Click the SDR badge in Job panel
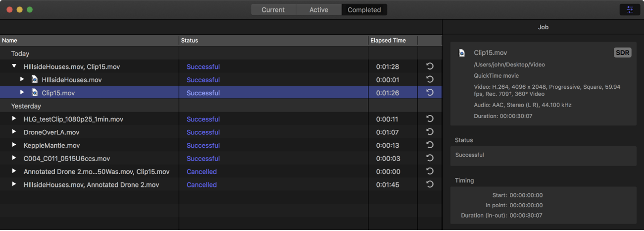This screenshot has height=231, width=644. click(622, 53)
